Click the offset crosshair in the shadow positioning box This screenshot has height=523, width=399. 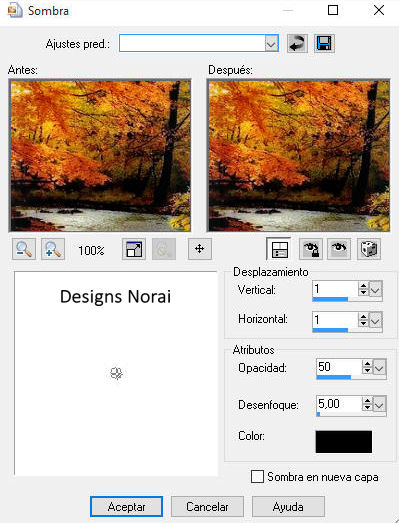[116, 374]
